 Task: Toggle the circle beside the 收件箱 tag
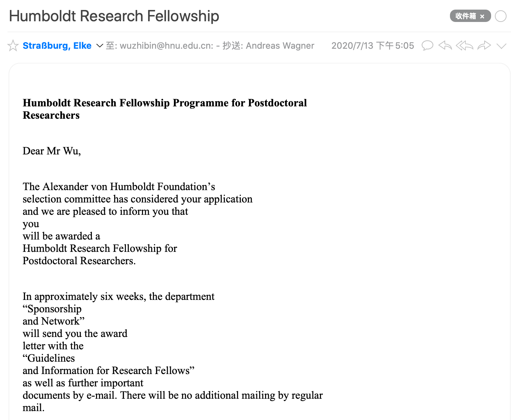(x=501, y=16)
